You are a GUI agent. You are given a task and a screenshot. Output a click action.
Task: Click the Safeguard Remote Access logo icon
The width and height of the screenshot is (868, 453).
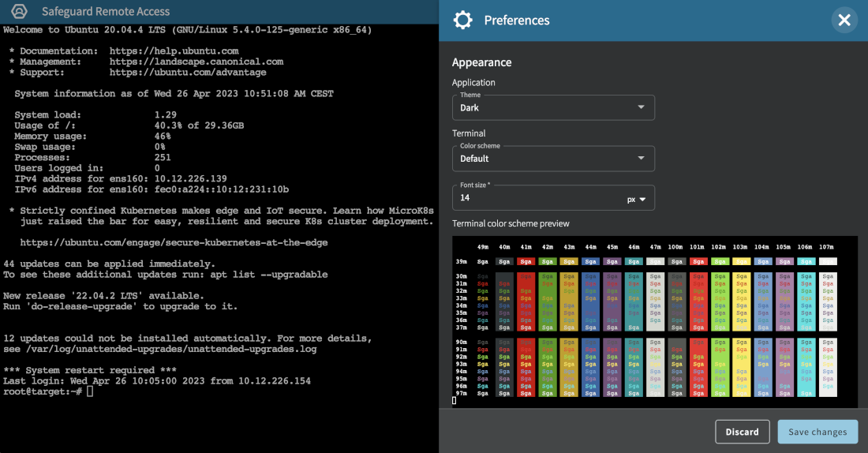click(x=20, y=11)
